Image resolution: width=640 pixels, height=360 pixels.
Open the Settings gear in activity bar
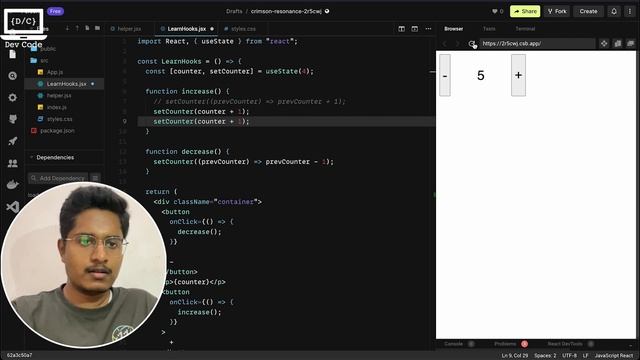tap(12, 98)
